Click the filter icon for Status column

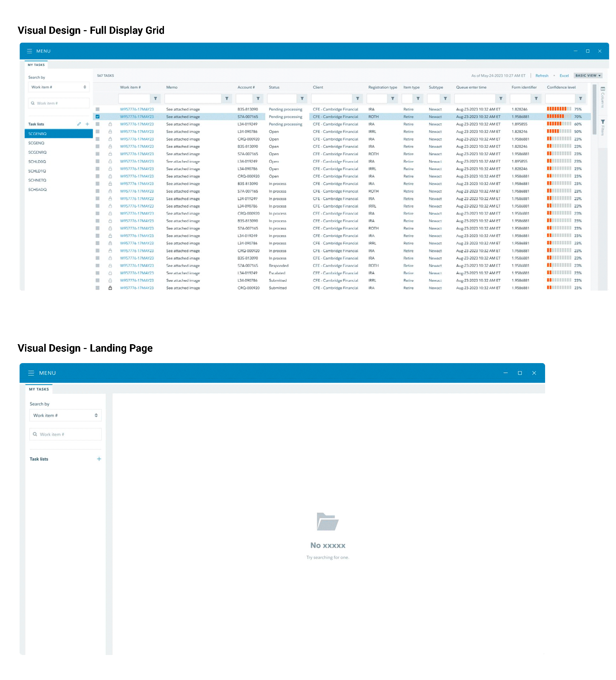click(302, 99)
